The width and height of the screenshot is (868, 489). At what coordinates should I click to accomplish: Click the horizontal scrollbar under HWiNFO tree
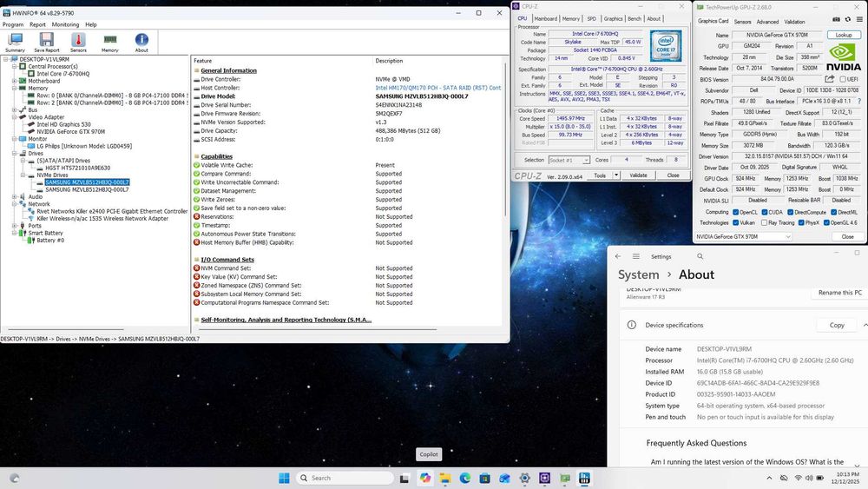point(65,328)
